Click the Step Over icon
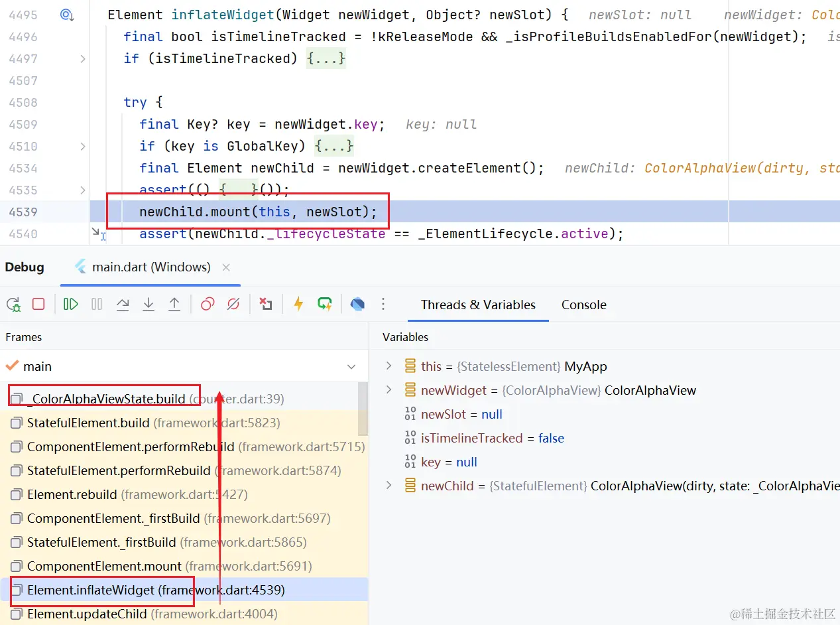Screen dimensions: 840x625 (x=123, y=304)
